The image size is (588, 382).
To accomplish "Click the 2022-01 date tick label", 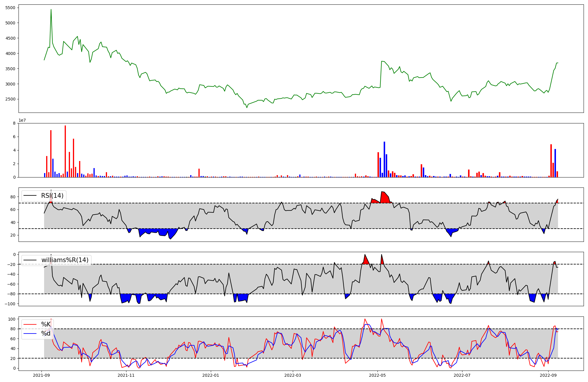I will click(x=211, y=375).
